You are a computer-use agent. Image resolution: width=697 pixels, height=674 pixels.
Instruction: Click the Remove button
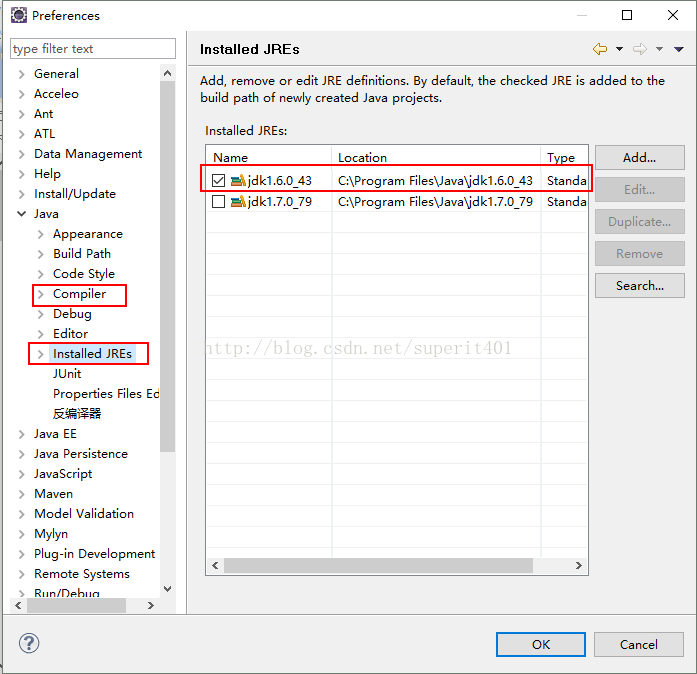tap(640, 253)
